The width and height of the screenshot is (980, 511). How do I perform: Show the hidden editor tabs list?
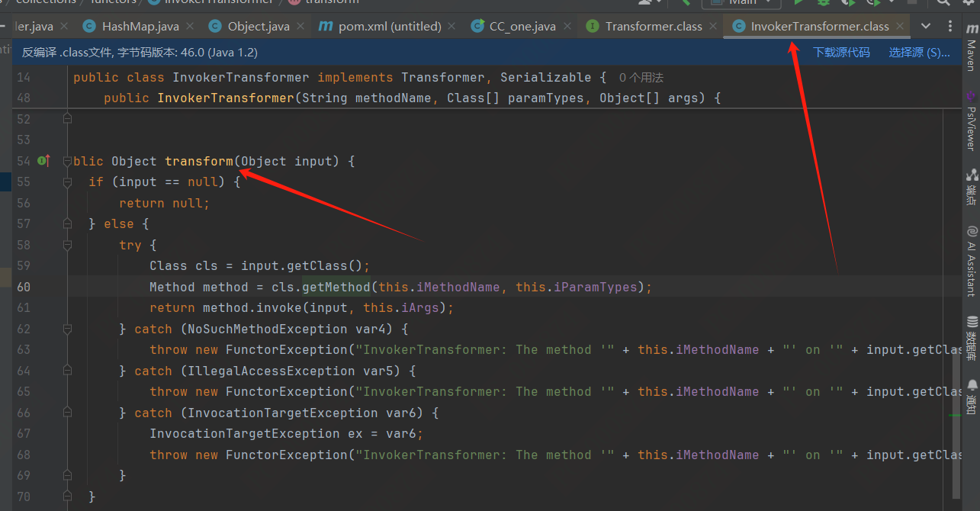[926, 26]
